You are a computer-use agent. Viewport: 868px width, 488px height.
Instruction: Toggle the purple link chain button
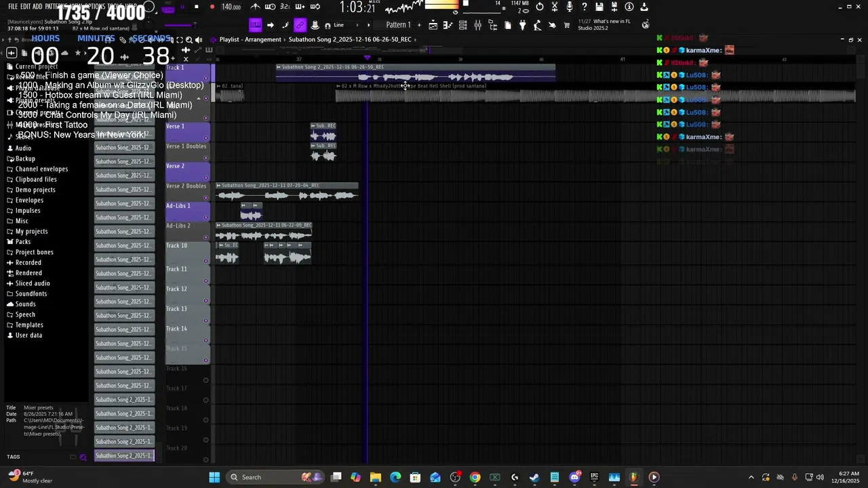(300, 25)
